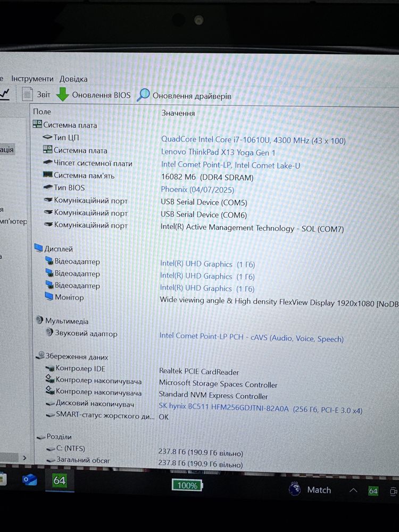This screenshot has height=532, width=399.
Task: Click the first Відеоадаптер row icon
Action: (x=49, y=261)
